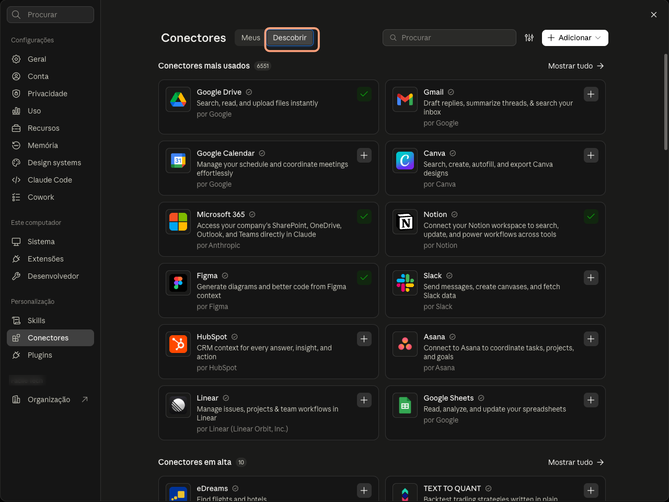This screenshot has width=669, height=502.
Task: Open Organização settings
Action: tap(50, 399)
